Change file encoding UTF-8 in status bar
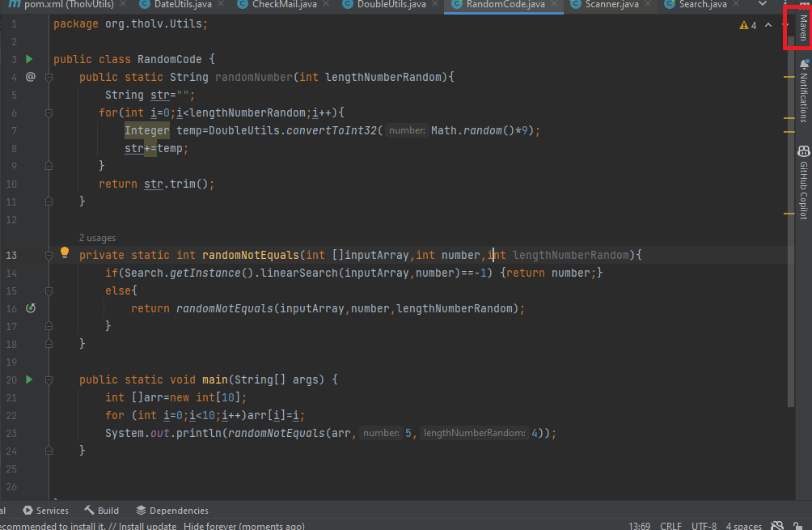812x530 pixels. point(704,526)
